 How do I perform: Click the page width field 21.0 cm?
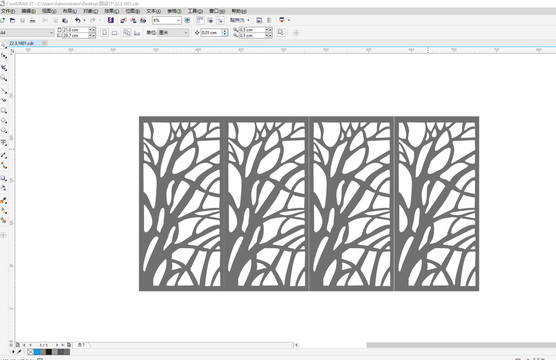click(x=75, y=30)
